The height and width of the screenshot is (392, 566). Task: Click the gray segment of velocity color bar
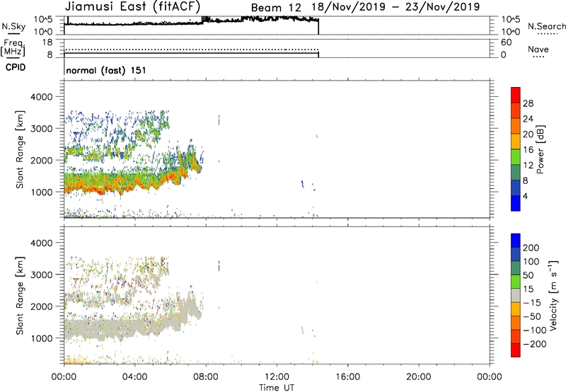516,295
